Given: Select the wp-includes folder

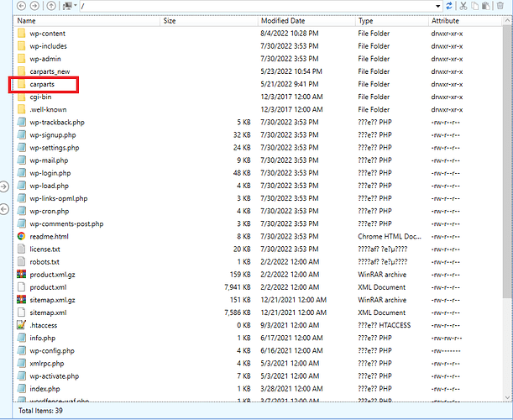Looking at the screenshot, I should (x=48, y=46).
